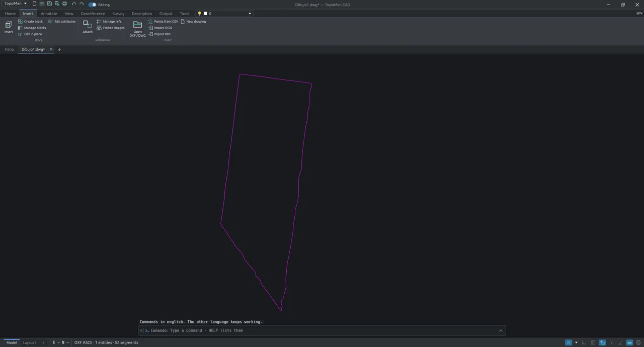
Task: Expand the command history chevron
Action: 501,330
